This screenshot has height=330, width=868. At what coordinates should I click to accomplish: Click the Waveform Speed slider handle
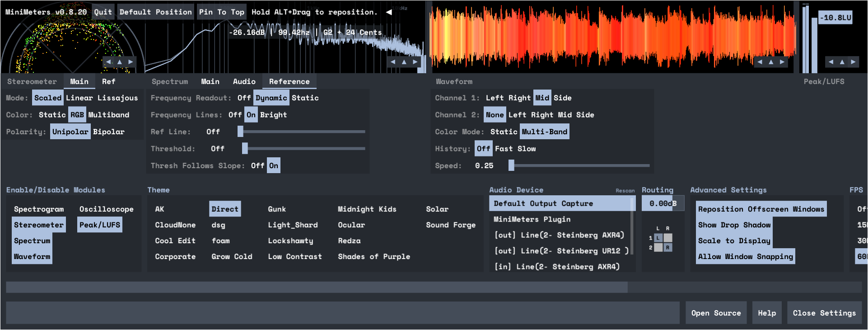(x=511, y=166)
